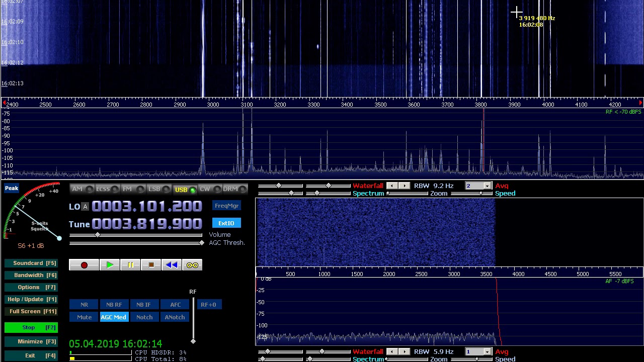
Task: Click the S-meter squelch gauge
Action: (32, 212)
